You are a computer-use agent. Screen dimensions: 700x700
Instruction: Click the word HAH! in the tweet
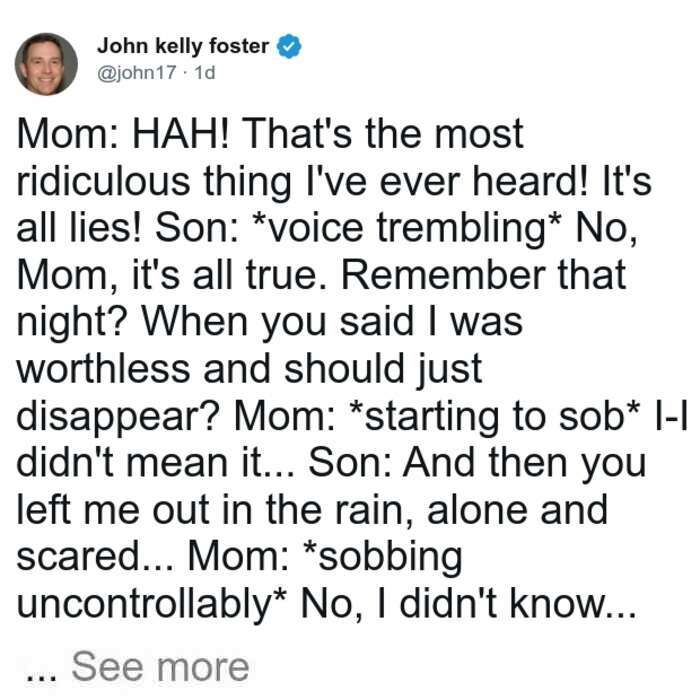[x=181, y=133]
